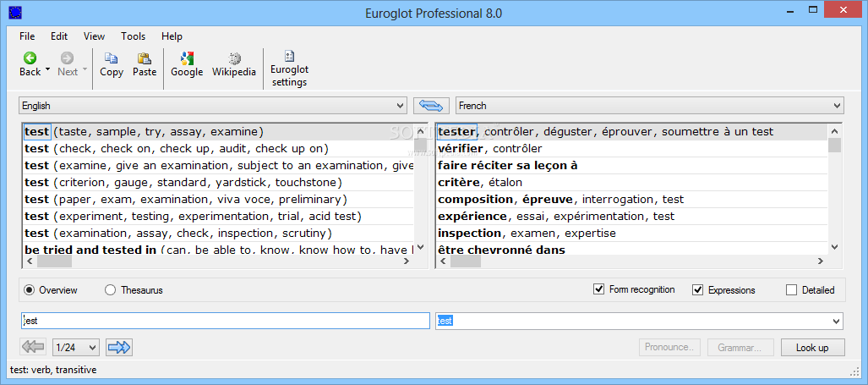
Task: Select 'composition, épreuve' translation row
Action: [x=631, y=199]
